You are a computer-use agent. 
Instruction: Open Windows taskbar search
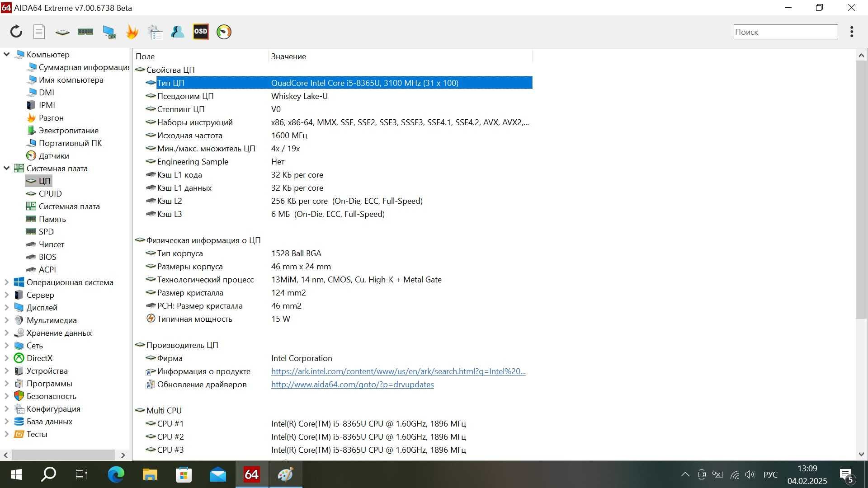click(48, 474)
